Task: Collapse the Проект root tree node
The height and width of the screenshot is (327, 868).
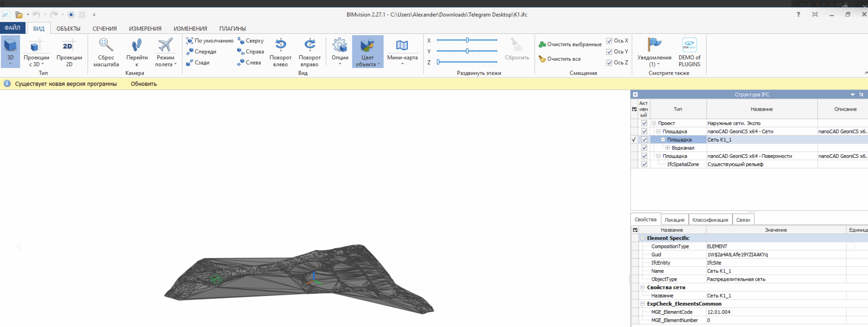Action: point(654,123)
